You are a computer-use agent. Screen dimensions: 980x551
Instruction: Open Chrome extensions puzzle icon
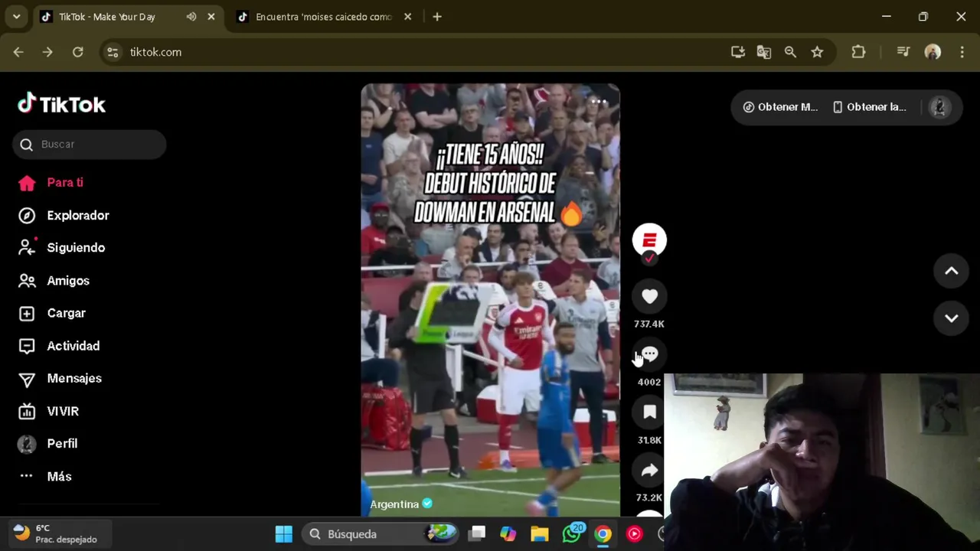(858, 52)
